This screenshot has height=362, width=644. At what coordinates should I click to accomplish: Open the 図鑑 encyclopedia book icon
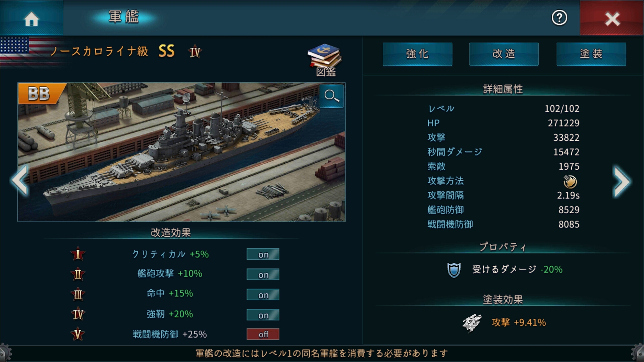[325, 60]
